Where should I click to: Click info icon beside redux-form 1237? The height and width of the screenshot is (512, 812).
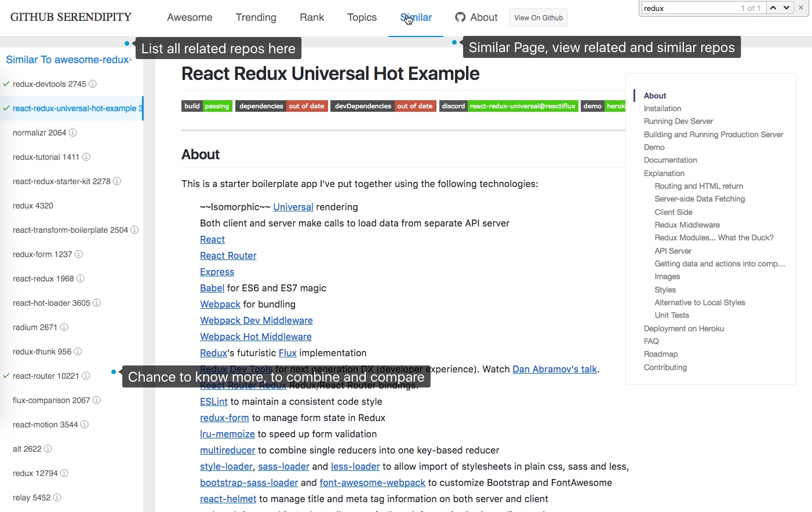79,254
